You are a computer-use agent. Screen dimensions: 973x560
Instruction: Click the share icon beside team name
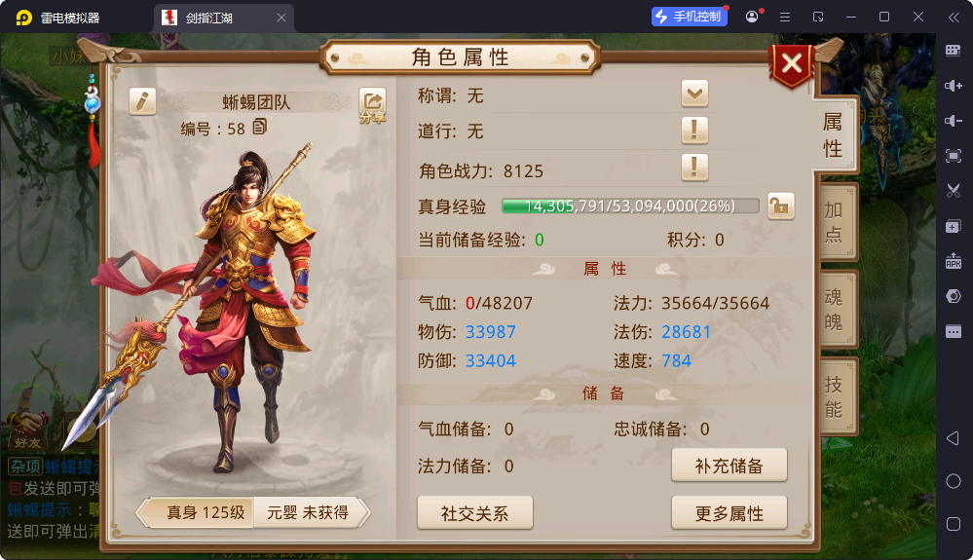(372, 105)
